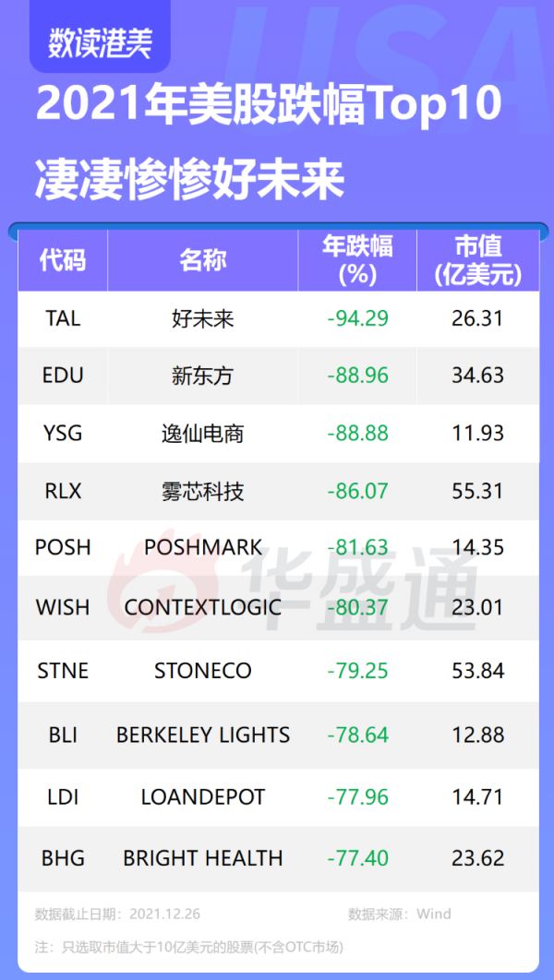The image size is (554, 980).
Task: Sort by the 年跌幅 (%) column header
Action: tap(357, 260)
